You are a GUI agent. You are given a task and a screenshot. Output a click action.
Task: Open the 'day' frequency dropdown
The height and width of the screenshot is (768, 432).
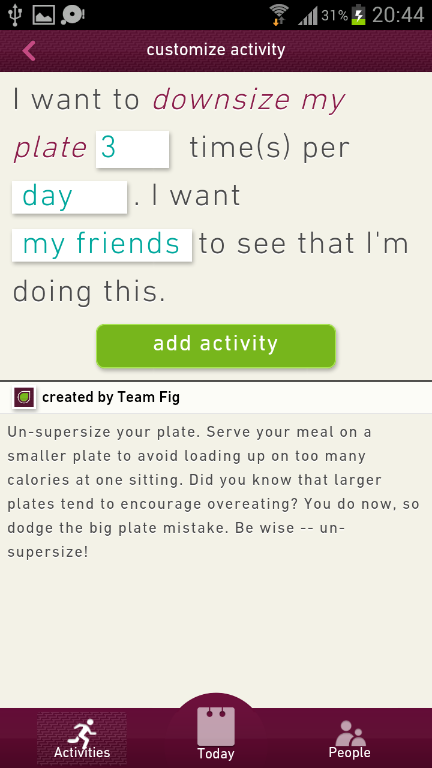pos(70,197)
